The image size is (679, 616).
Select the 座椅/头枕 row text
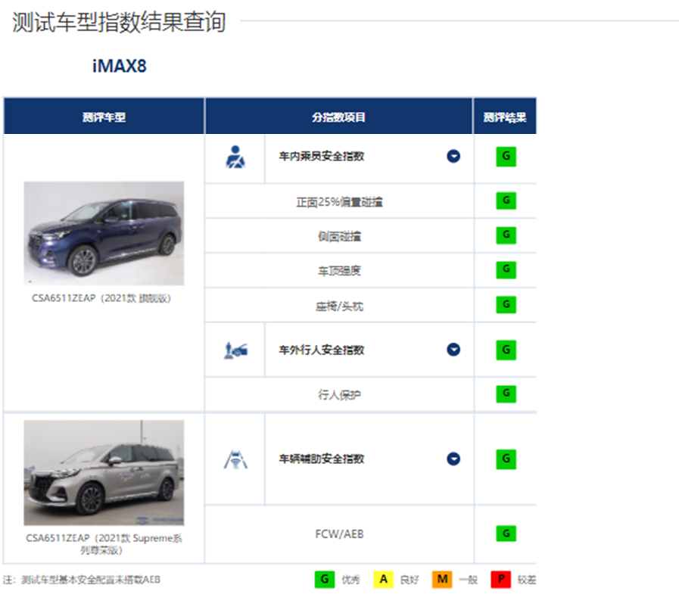coord(339,306)
